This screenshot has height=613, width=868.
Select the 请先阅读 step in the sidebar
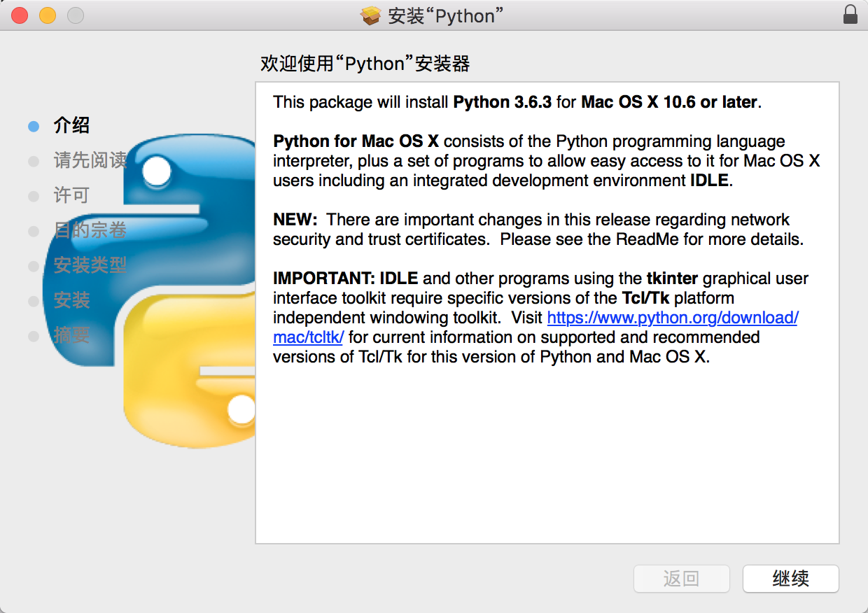90,161
